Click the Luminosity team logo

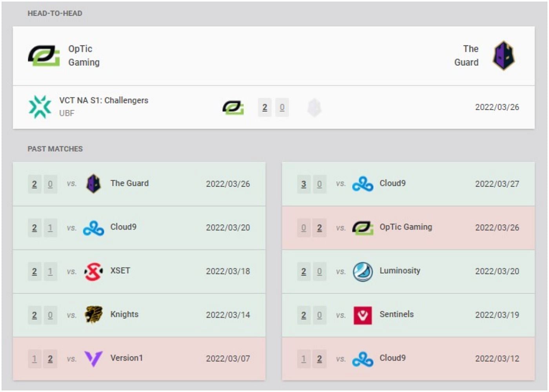click(x=363, y=272)
